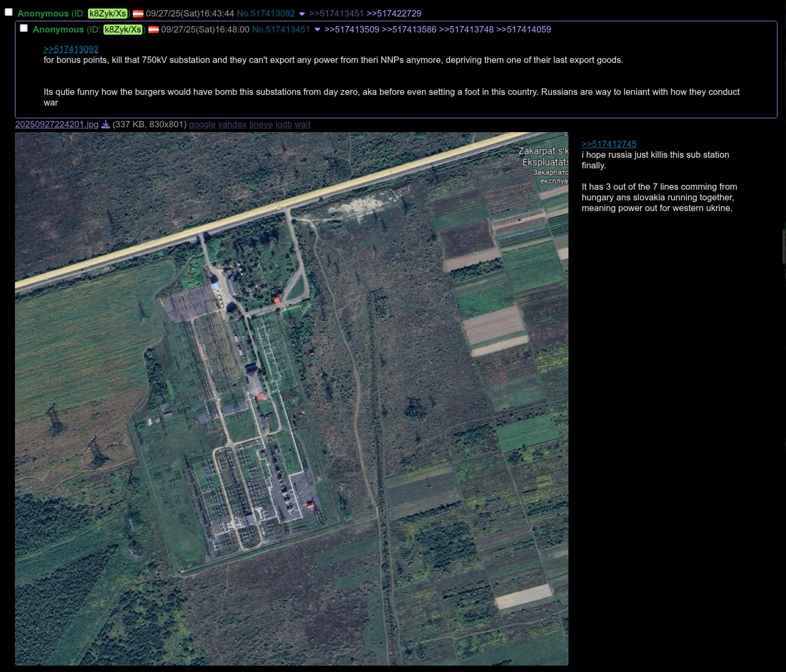Viewport: 786px width, 672px height.
Task: Click the timestamp 09/27/25(Sat)16:43:44
Action: point(190,13)
